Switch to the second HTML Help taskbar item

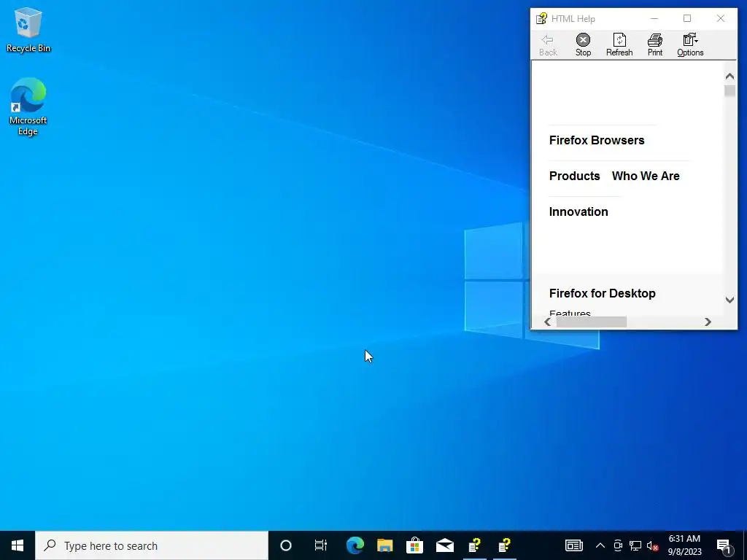click(x=505, y=545)
